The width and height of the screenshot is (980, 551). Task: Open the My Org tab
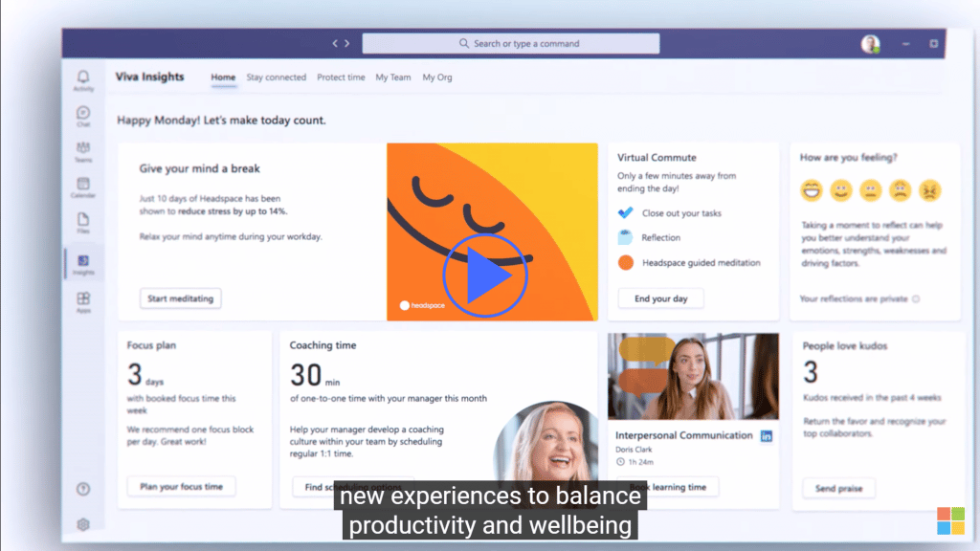436,77
